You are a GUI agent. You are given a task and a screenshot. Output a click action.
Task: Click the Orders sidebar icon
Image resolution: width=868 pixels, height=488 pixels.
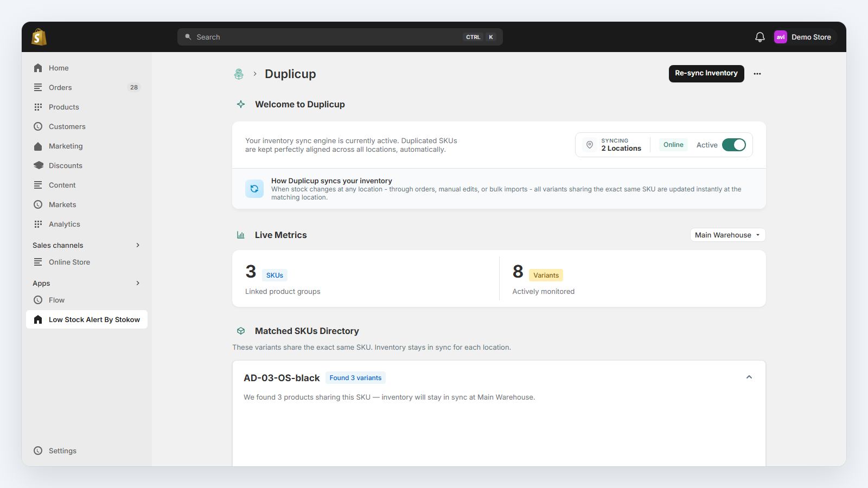38,87
